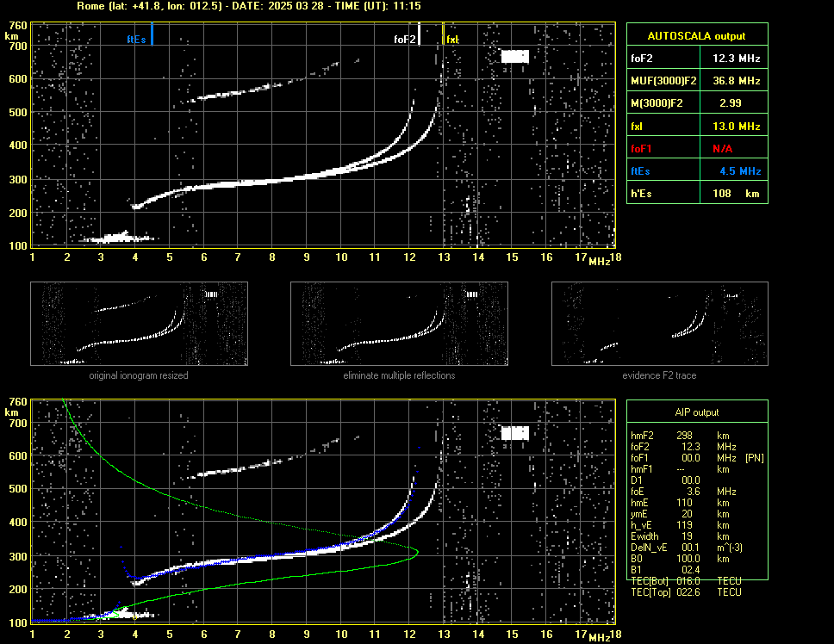Viewport: 834px width, 644px height.
Task: Click the foF2 value 12.3 MHz
Action: pos(736,59)
